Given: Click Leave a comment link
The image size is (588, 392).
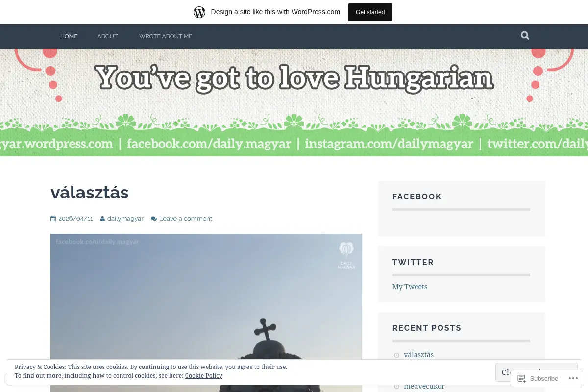Looking at the screenshot, I should tap(186, 219).
